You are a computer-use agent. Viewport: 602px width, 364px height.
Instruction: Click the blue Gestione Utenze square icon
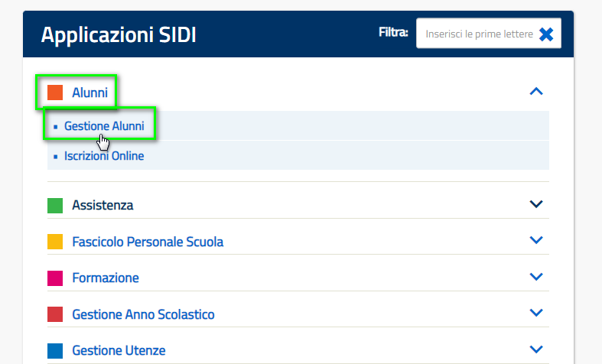[55, 350]
